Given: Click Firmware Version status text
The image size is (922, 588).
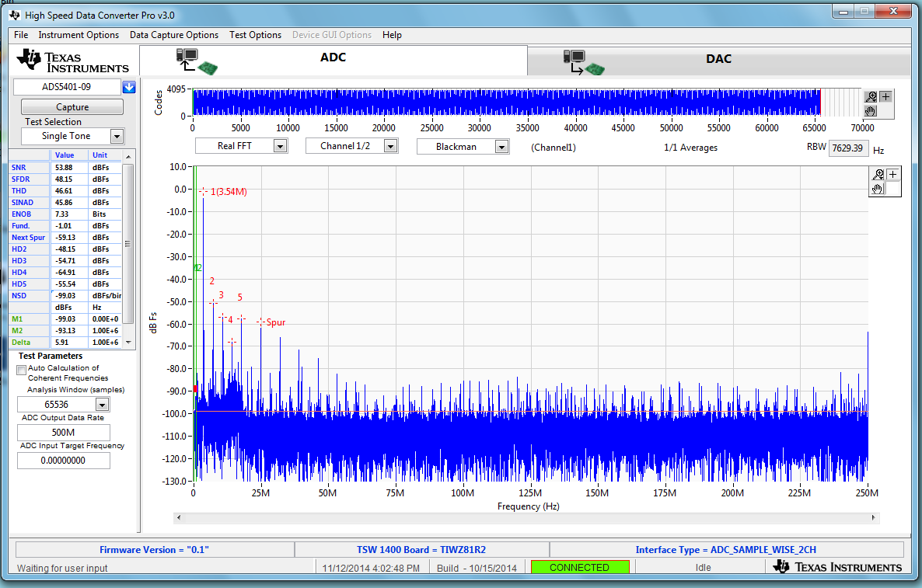Looking at the screenshot, I should tap(154, 550).
